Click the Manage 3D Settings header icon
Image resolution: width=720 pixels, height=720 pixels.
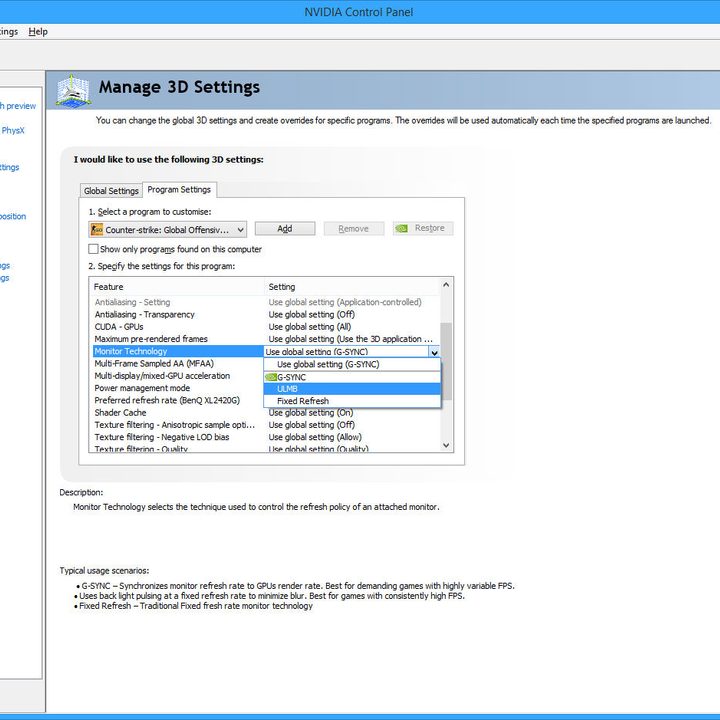(x=73, y=91)
